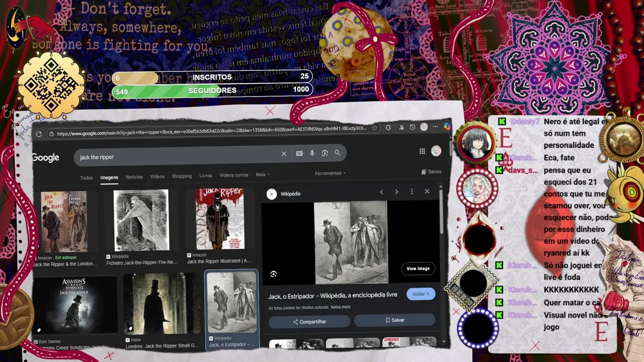Open Google account avatar
The width and height of the screenshot is (644, 362).
436,151
